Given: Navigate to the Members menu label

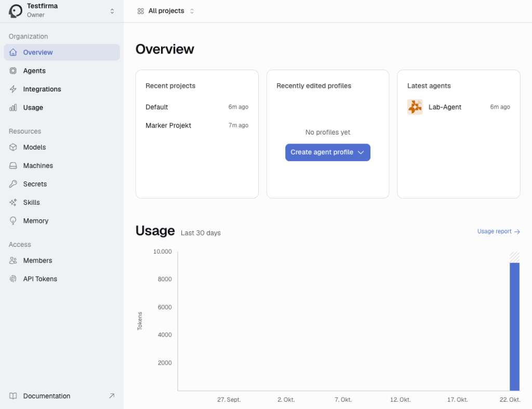Looking at the screenshot, I should (37, 260).
